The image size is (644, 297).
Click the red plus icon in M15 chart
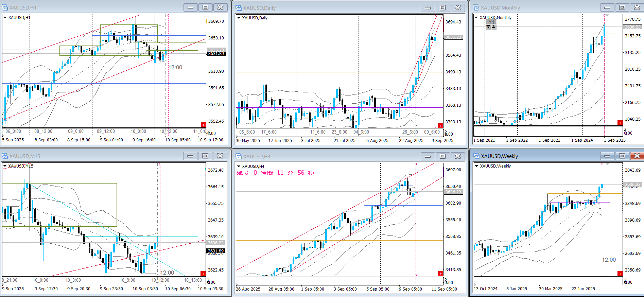(x=203, y=274)
